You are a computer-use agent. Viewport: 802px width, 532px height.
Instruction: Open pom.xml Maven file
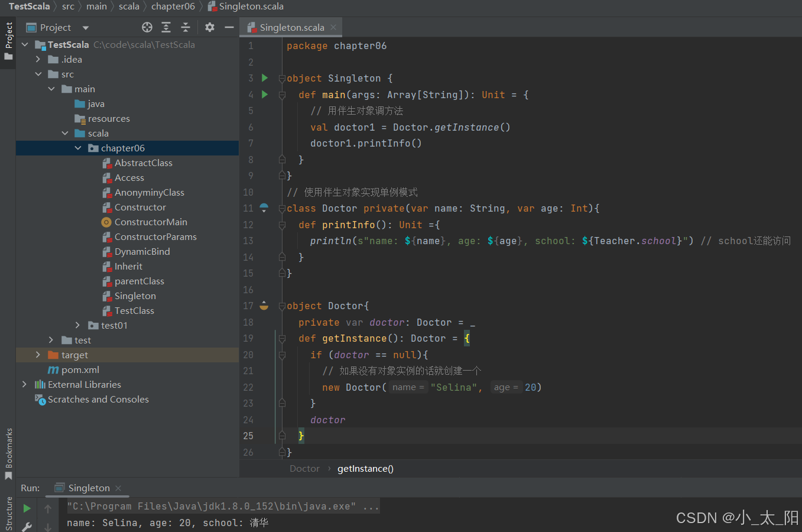(x=73, y=370)
